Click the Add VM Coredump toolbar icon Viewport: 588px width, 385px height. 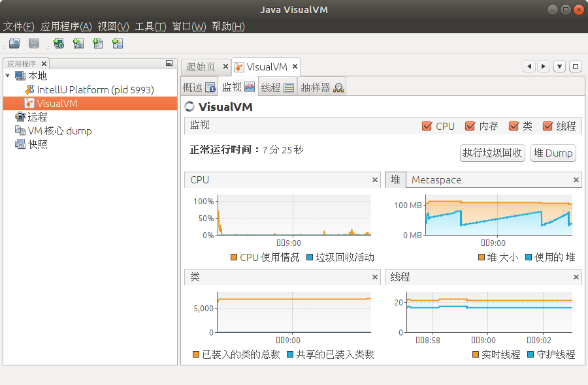point(98,44)
